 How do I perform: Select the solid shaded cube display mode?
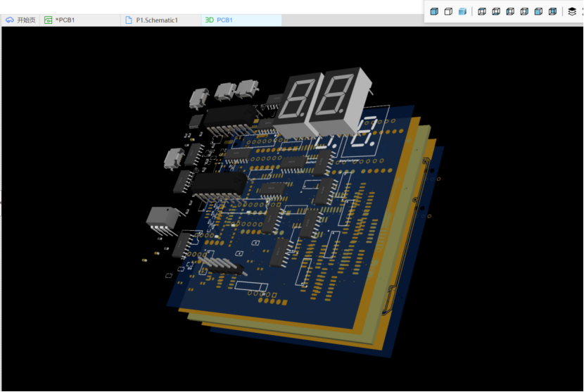click(x=434, y=11)
